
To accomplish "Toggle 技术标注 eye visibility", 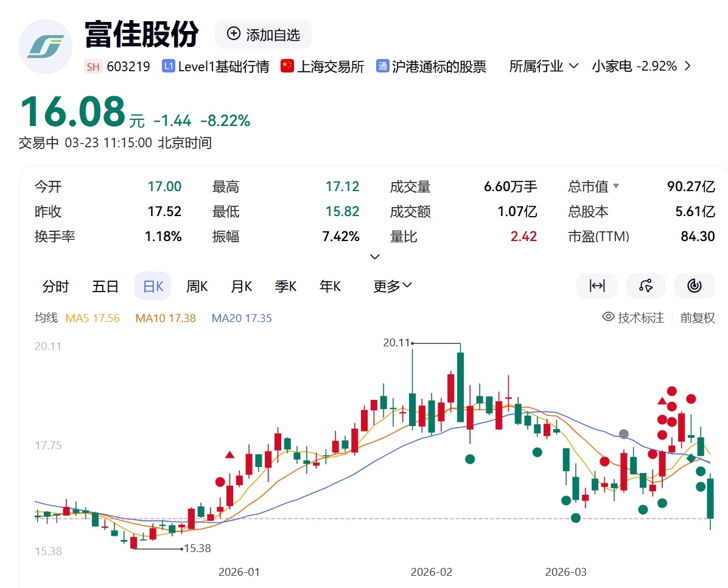I will pos(607,317).
